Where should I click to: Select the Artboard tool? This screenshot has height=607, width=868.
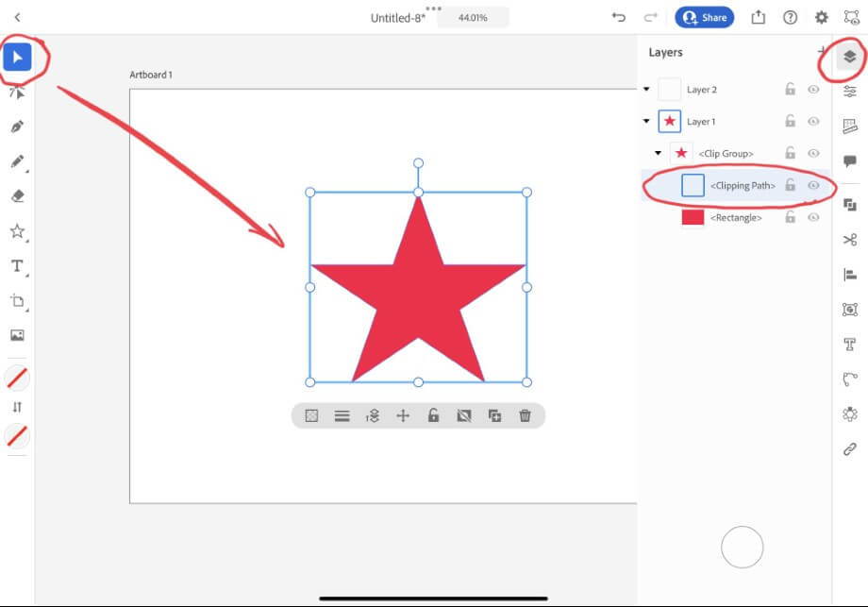(17, 301)
